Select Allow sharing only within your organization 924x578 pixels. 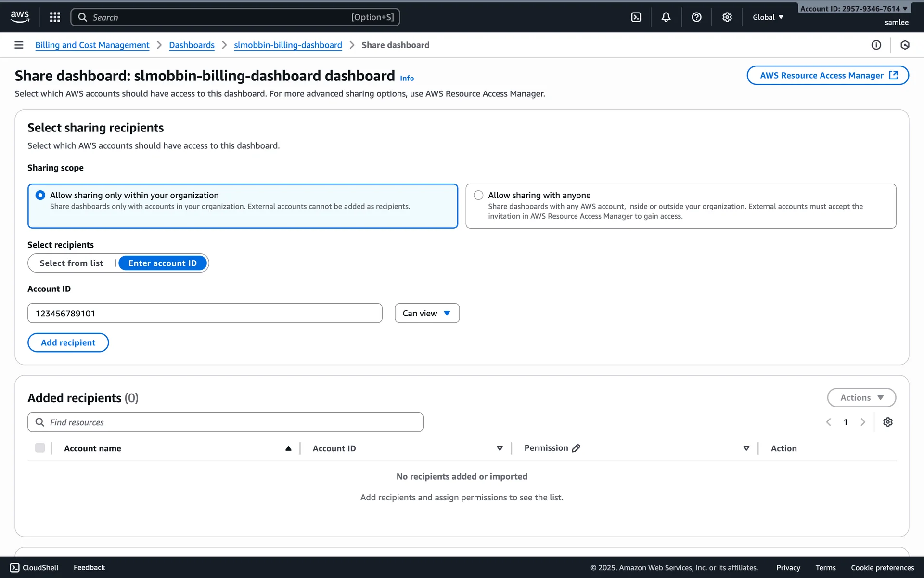40,195
